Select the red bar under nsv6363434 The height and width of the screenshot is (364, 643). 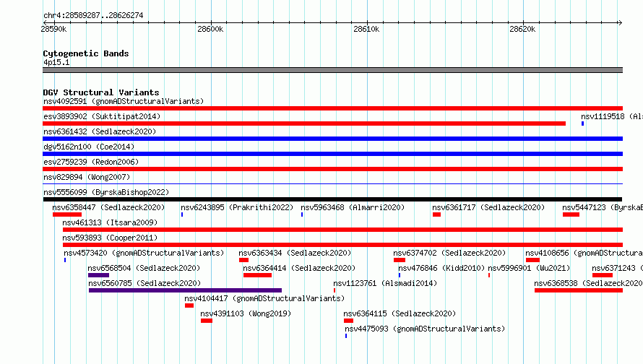(x=243, y=260)
